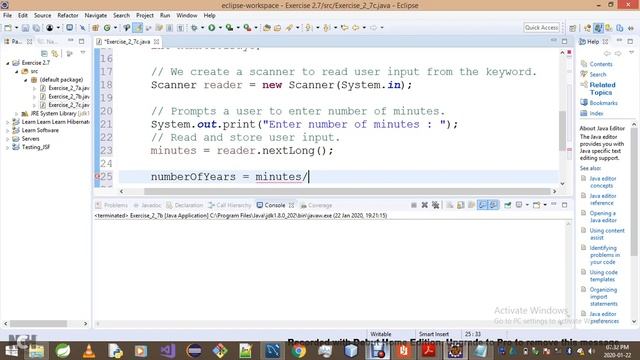Open Chrome from the taskbar
This screenshot has height=360, width=640.
[x=298, y=351]
